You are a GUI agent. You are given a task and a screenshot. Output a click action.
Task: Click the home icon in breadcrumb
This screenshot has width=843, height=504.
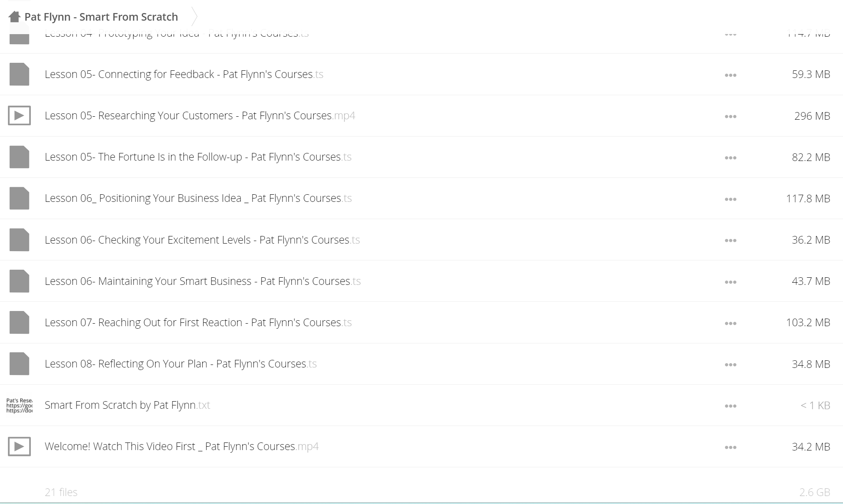pyautogui.click(x=14, y=17)
